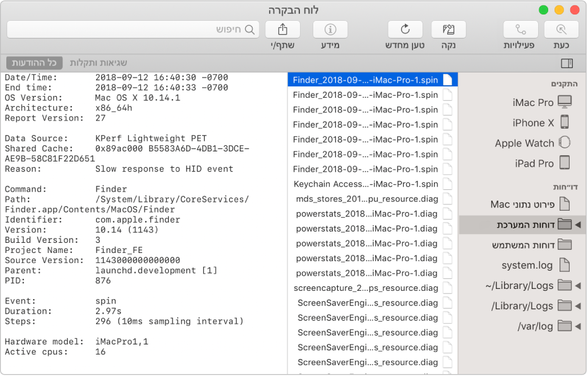588x376 pixels.
Task: Click "Slow response to HID event" text
Action: coord(164,169)
